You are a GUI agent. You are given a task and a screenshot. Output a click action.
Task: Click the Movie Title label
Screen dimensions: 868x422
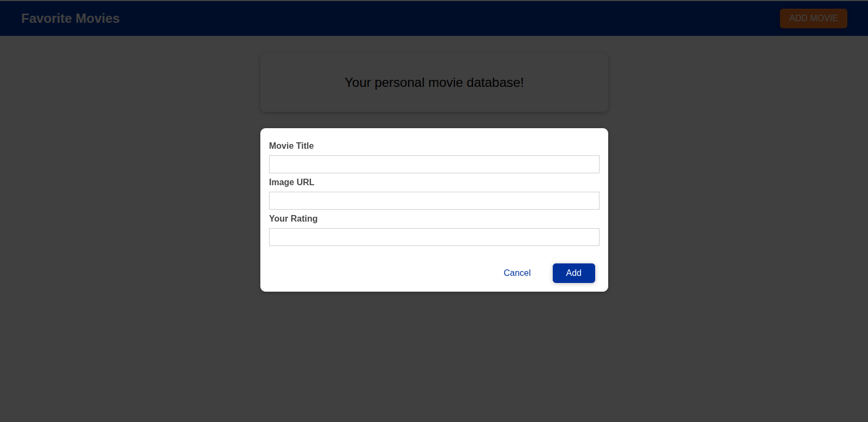[291, 146]
